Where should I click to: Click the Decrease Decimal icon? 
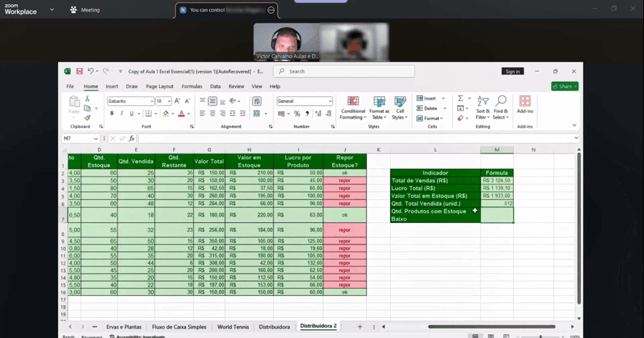click(328, 114)
